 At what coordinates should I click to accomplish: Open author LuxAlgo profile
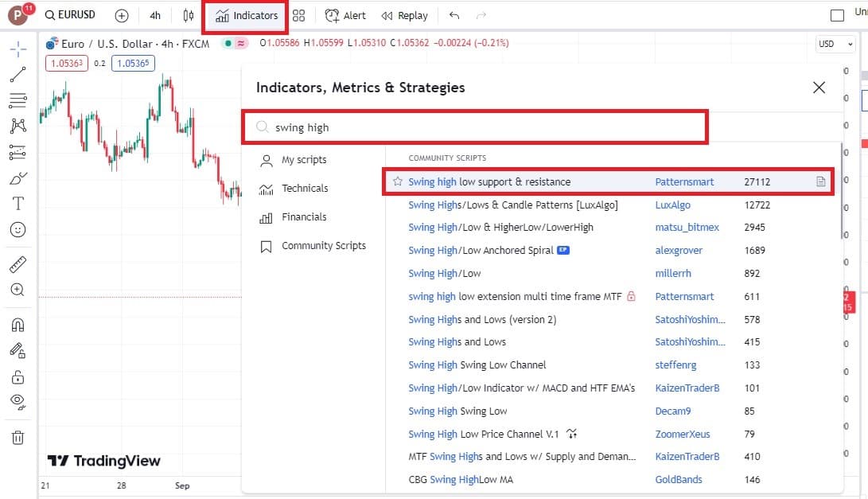(x=672, y=205)
